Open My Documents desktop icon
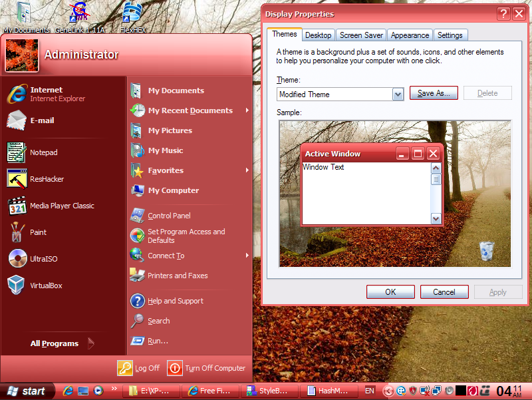The height and width of the screenshot is (400, 532). click(26, 18)
